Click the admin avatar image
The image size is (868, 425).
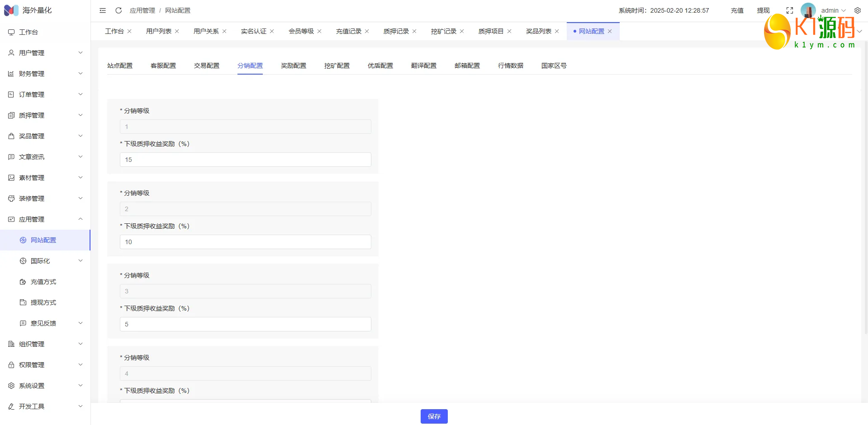808,10
